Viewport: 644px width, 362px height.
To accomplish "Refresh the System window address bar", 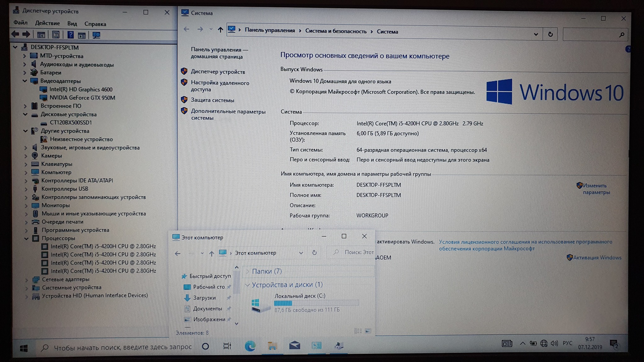I will coord(550,34).
